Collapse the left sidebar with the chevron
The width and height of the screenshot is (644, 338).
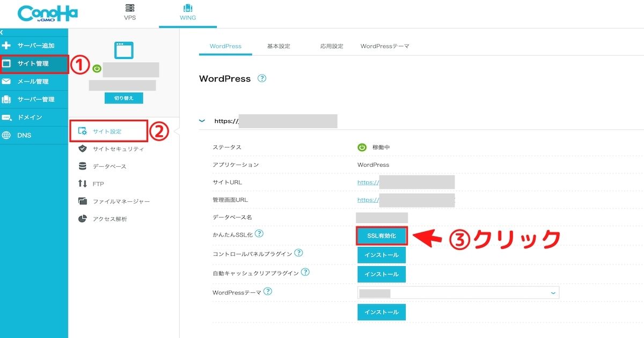2,32
